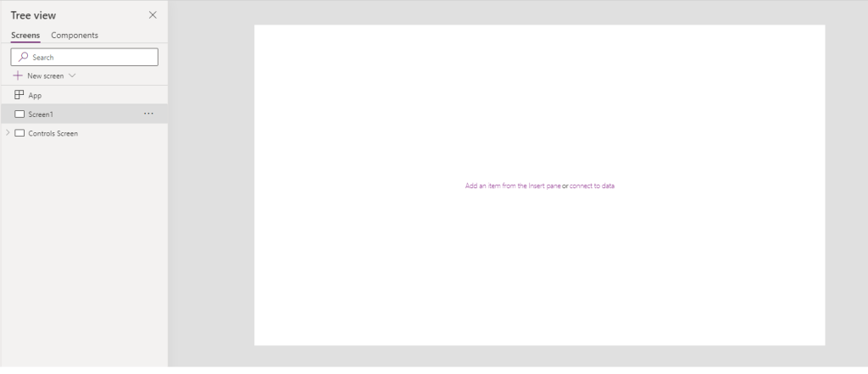Screen dimensions: 868x374
Task: Click the plus icon beside New screen
Action: [x=18, y=75]
